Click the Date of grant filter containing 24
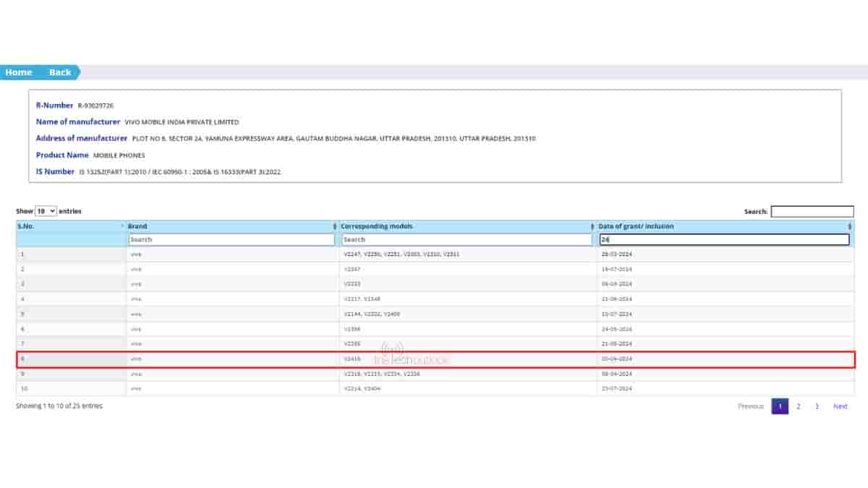868x488 pixels. (x=724, y=239)
